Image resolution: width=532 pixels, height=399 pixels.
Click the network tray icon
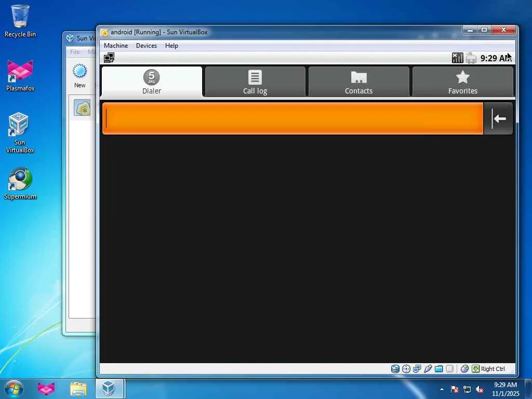point(467,389)
